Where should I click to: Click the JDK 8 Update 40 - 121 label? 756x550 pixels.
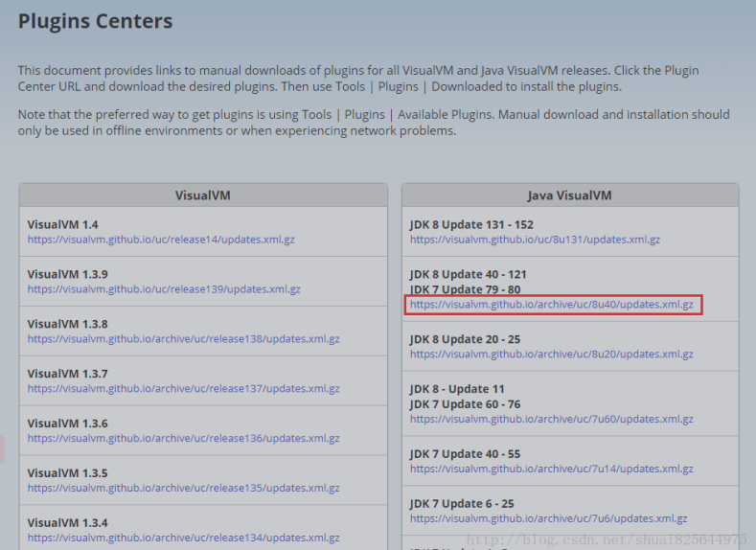469,274
